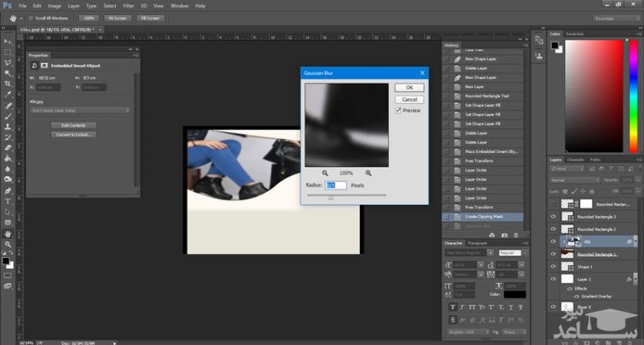Select the Move tool

click(8, 41)
